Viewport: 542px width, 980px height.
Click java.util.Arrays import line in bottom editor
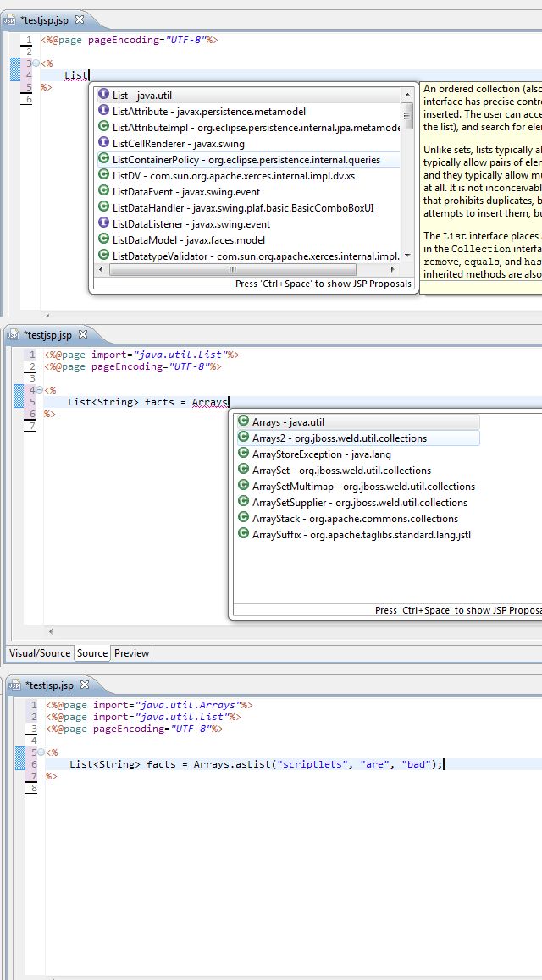coord(149,705)
